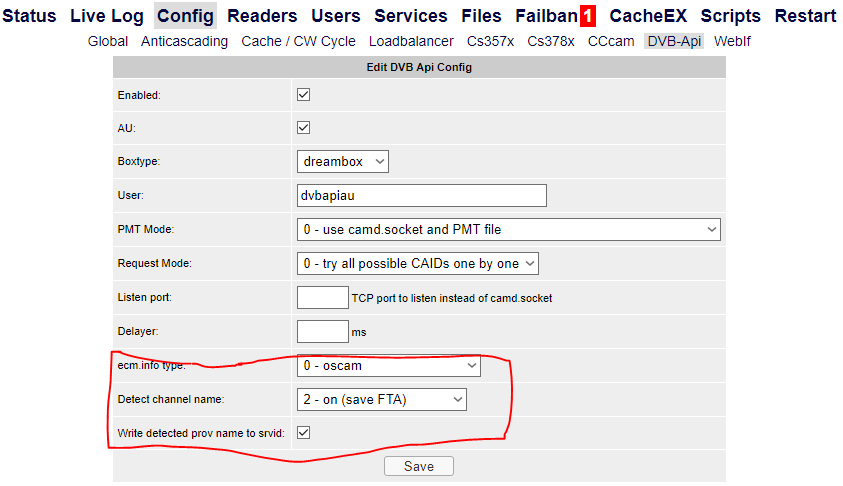Image resolution: width=843 pixels, height=486 pixels.
Task: Select the Config menu item
Action: (185, 16)
